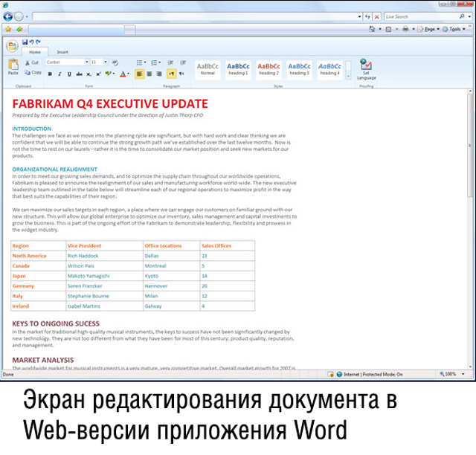Set right-to-left text direction

(x=181, y=74)
